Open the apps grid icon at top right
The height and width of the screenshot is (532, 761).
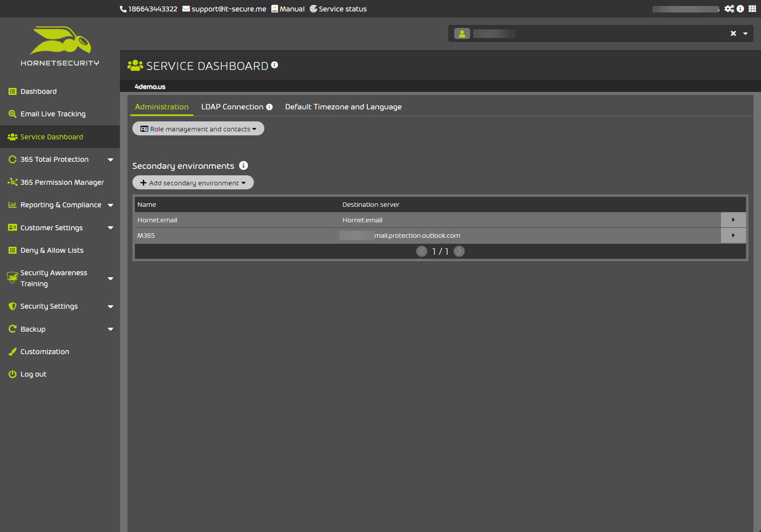pos(752,9)
